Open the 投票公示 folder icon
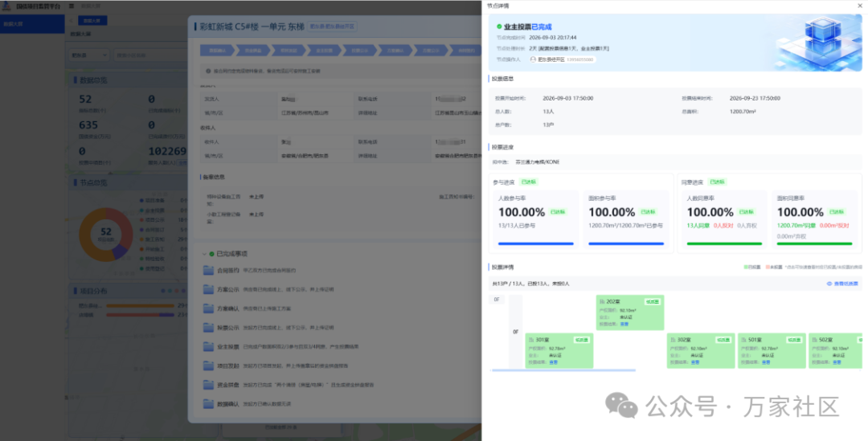The image size is (868, 441). point(208,328)
